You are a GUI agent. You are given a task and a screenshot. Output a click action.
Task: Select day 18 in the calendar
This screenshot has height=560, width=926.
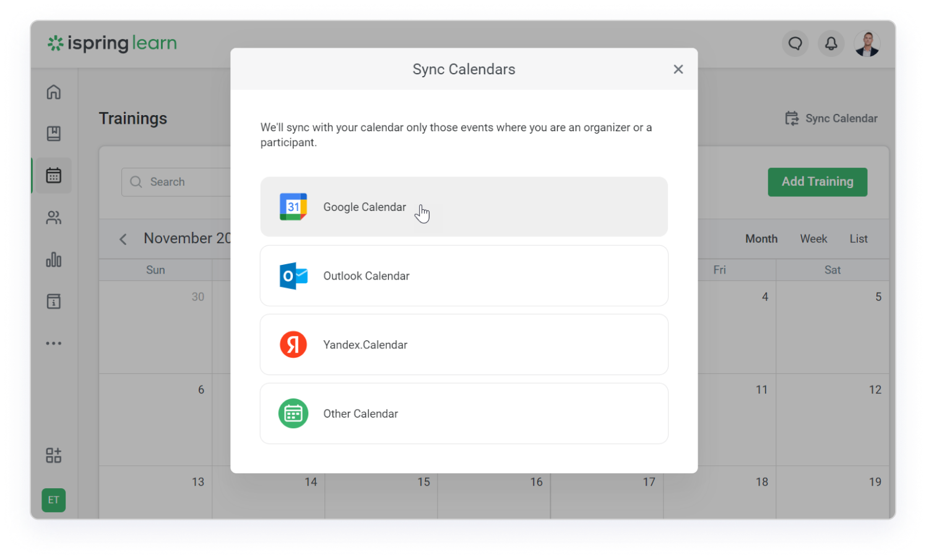pos(762,482)
